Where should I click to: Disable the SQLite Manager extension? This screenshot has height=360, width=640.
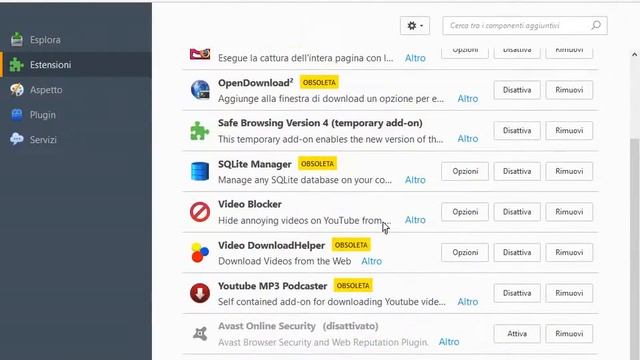(517, 171)
